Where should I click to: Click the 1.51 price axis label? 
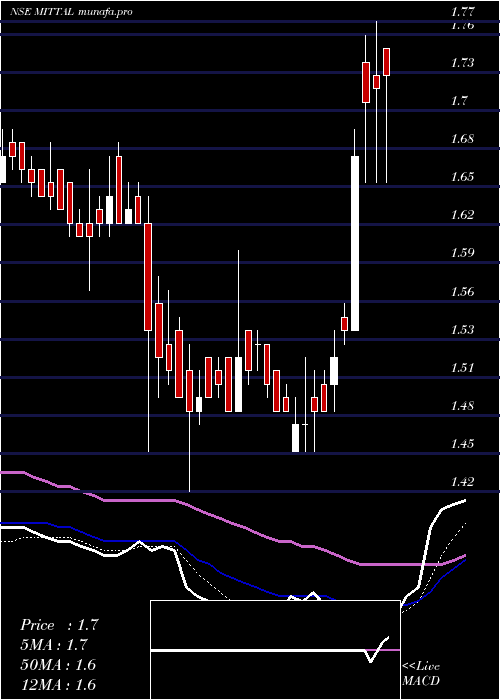(462, 368)
